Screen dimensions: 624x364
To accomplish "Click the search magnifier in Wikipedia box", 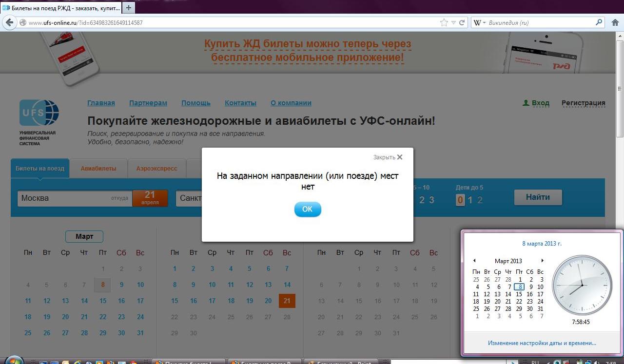I will [599, 22].
